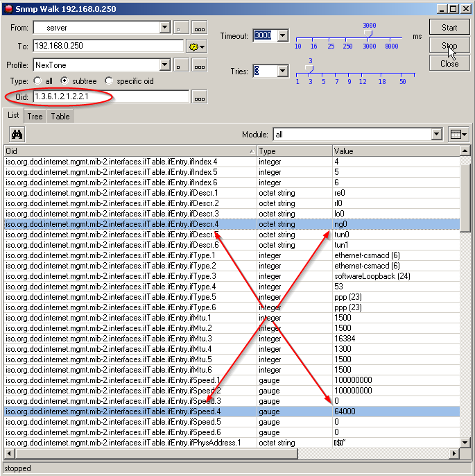Expand the Module 'all' dropdown
Viewport: 475px width, 476px height.
(x=436, y=134)
